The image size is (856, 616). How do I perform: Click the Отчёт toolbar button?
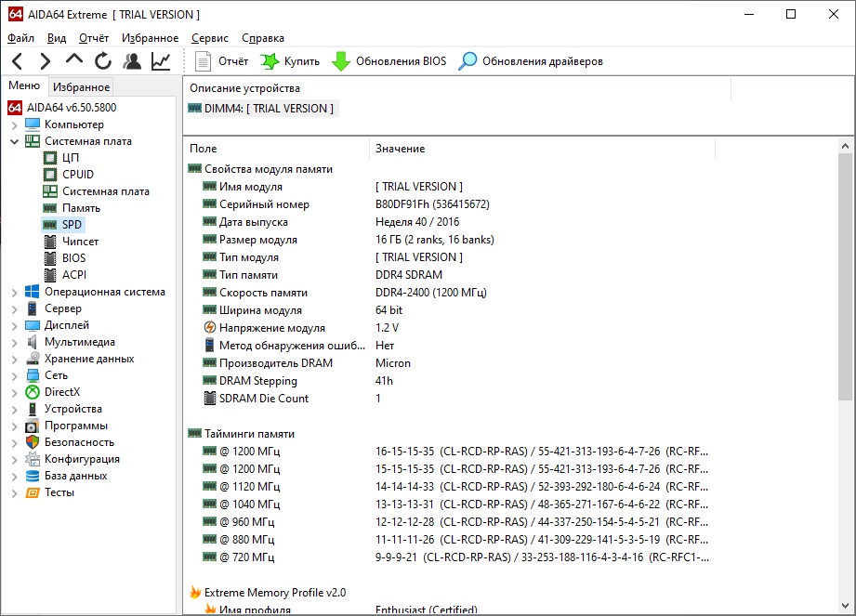click(x=223, y=61)
